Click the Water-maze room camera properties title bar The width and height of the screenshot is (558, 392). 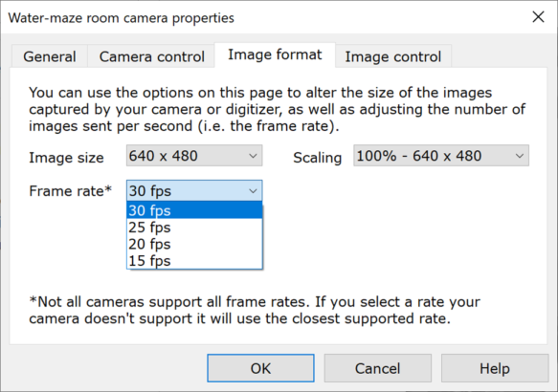(121, 18)
